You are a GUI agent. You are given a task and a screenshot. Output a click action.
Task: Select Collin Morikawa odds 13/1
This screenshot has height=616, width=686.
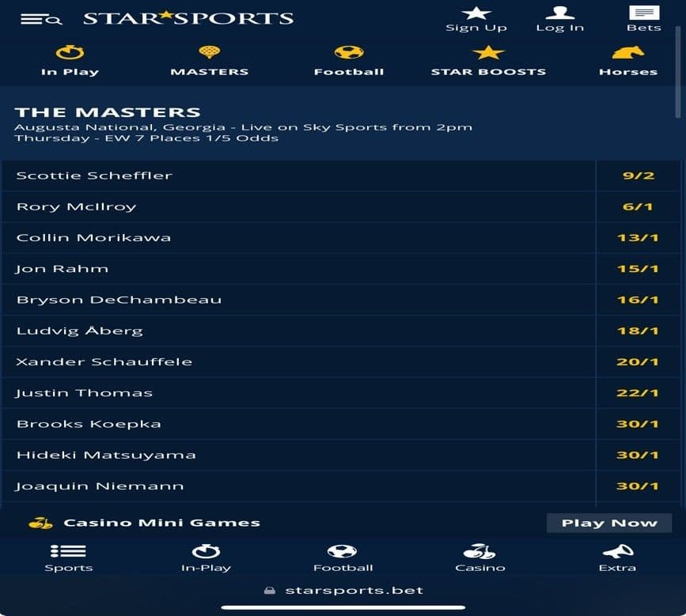(x=639, y=238)
